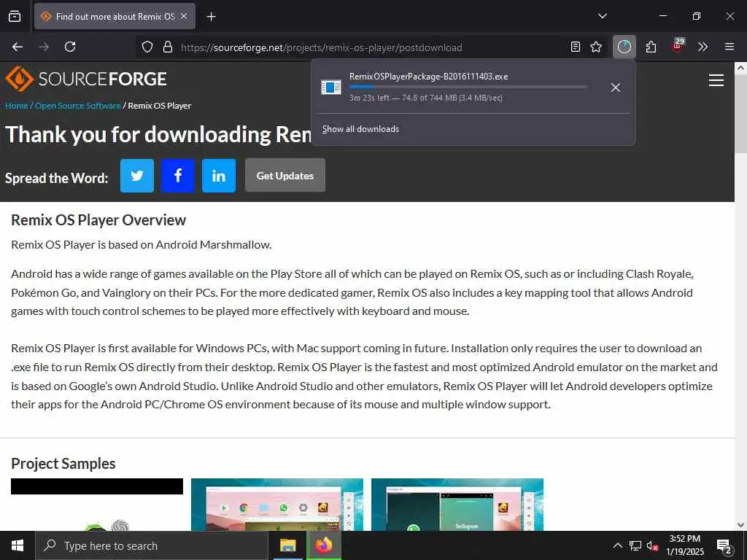This screenshot has width=747, height=560.
Task: Share on LinkedIn icon button
Action: tap(219, 176)
